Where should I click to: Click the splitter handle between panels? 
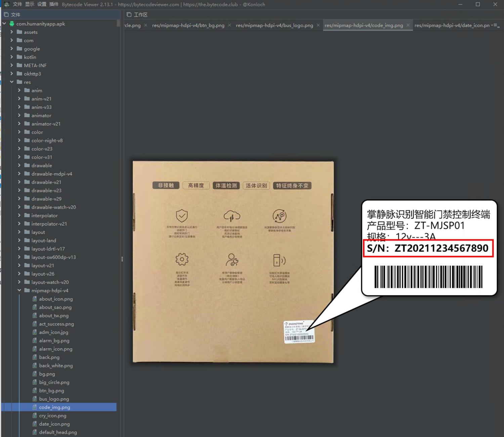click(x=122, y=259)
